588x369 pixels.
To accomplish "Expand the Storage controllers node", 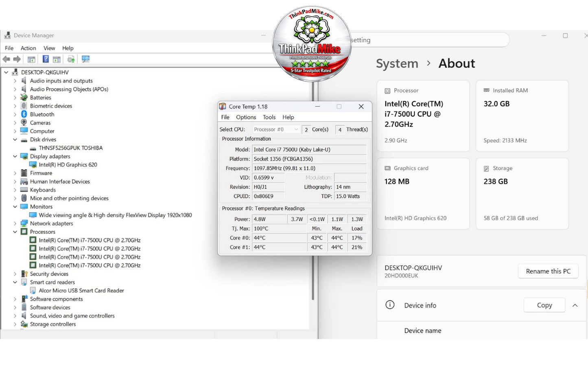I will 15,324.
